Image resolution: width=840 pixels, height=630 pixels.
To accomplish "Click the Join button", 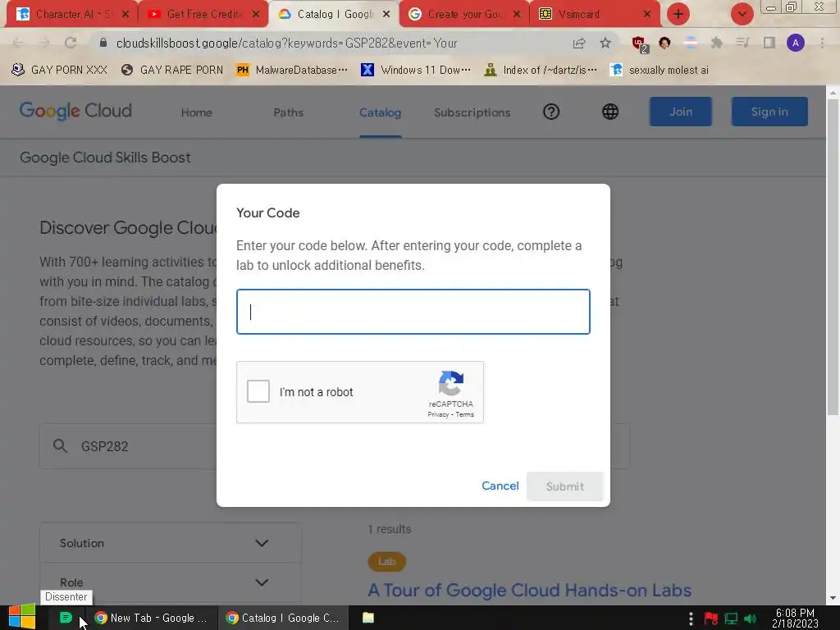I will (x=680, y=112).
